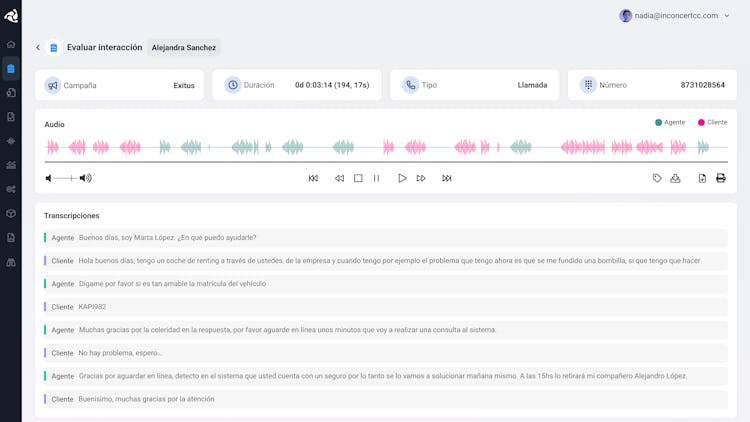This screenshot has height=422, width=750.
Task: Toggle Agente legend in the audio waveform
Action: coord(670,122)
